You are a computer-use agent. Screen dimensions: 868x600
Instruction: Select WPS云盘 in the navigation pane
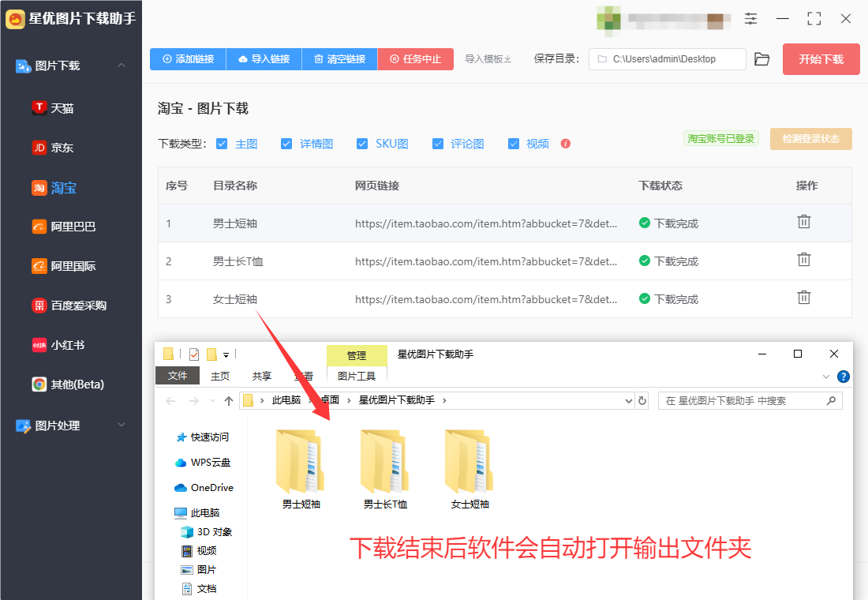[203, 462]
